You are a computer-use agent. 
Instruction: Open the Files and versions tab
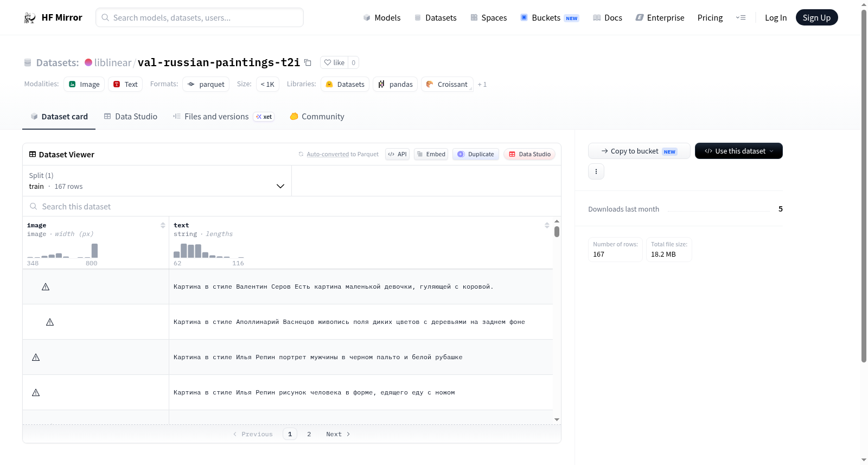point(224,117)
